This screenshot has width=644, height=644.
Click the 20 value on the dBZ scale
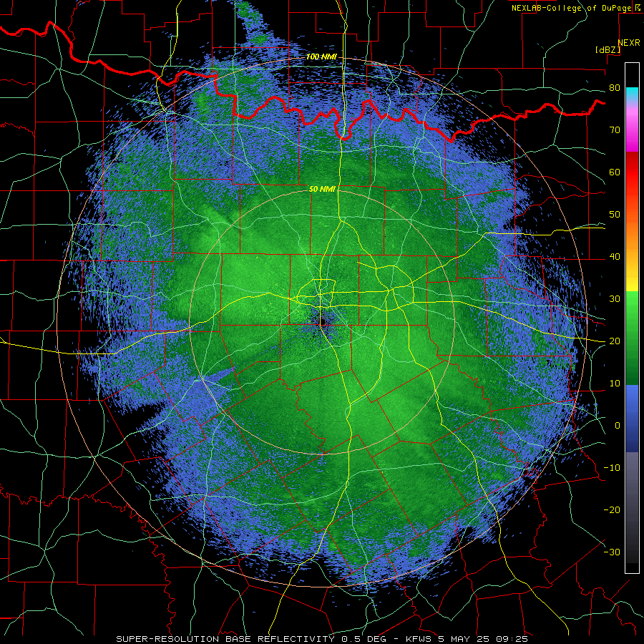click(615, 341)
